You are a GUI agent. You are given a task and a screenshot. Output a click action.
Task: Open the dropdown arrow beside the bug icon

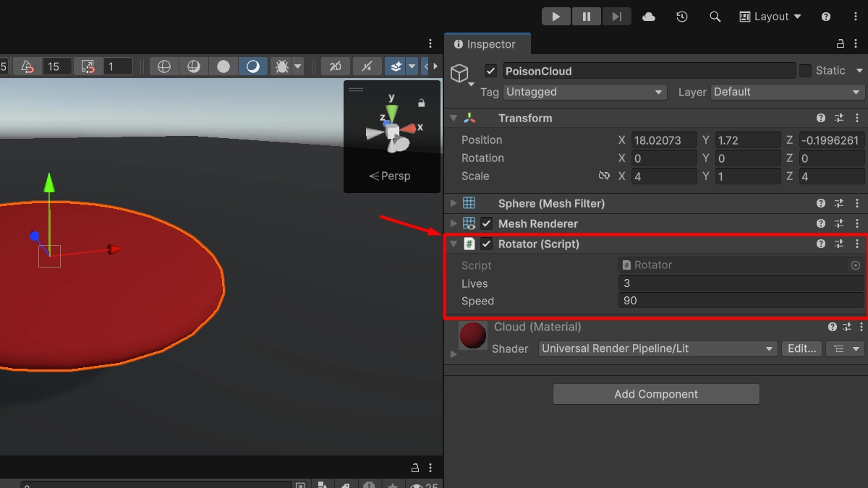(298, 67)
